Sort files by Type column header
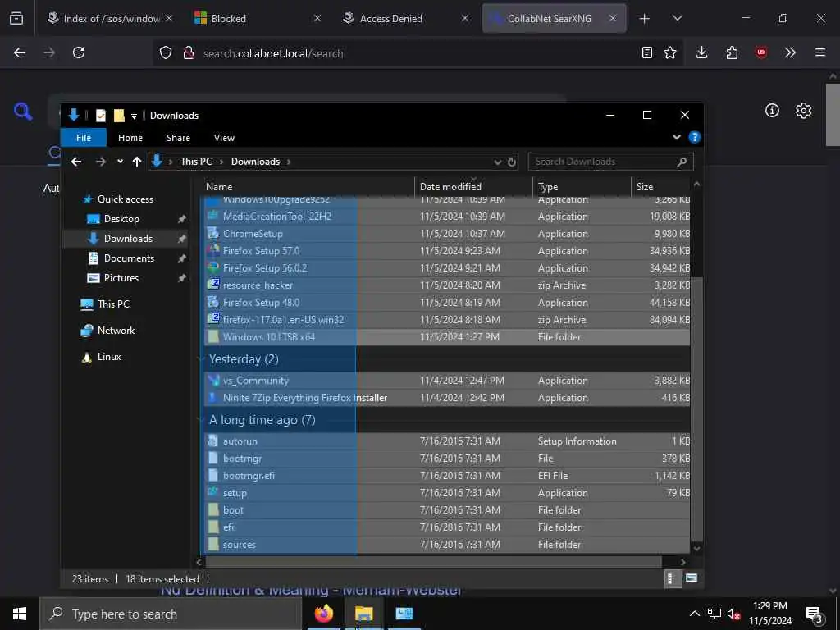 (x=582, y=186)
